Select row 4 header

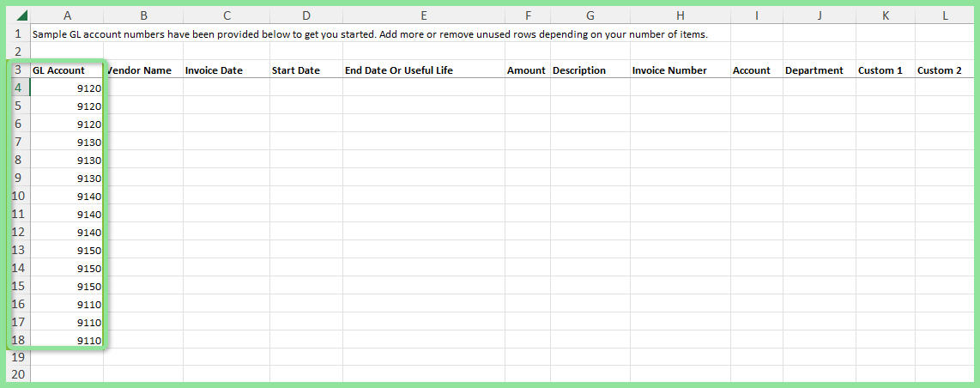click(18, 88)
